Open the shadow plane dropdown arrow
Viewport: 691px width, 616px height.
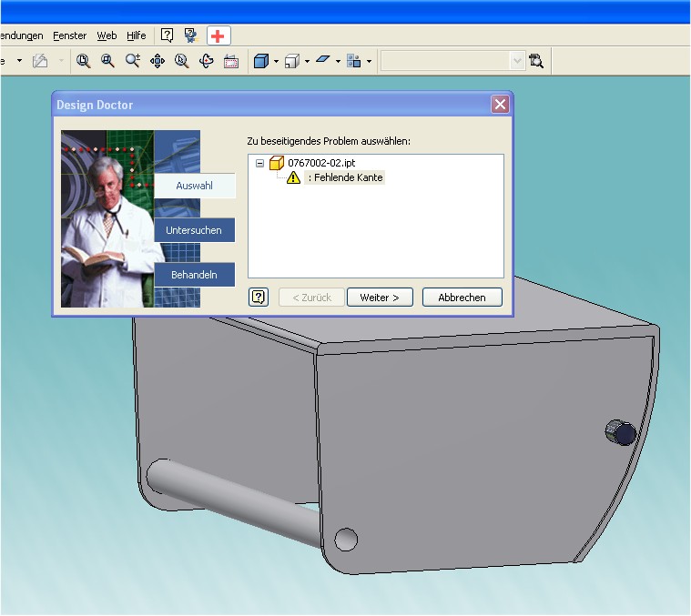(x=338, y=61)
